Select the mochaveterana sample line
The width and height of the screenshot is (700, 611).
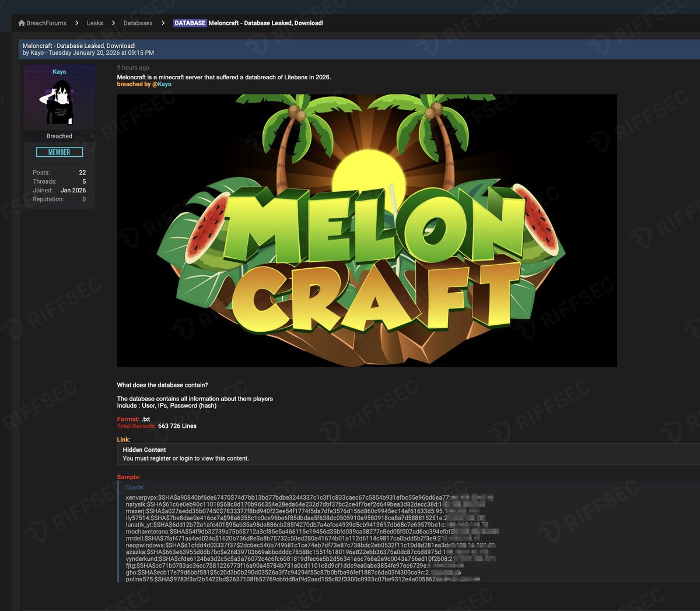[x=312, y=532]
